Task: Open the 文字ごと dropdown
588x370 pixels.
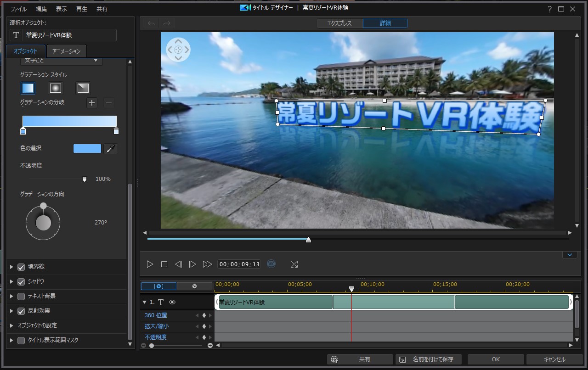Action: click(62, 61)
